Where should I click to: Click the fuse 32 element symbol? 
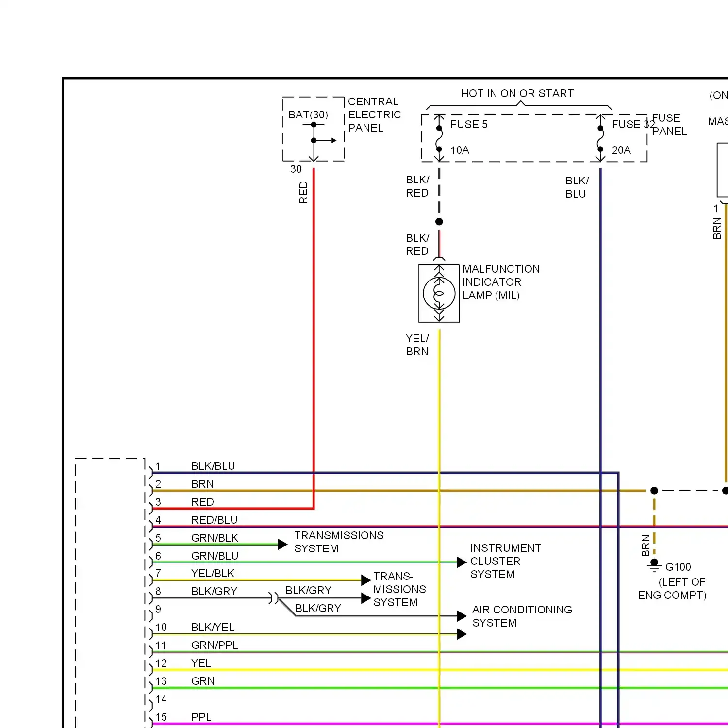(600, 138)
